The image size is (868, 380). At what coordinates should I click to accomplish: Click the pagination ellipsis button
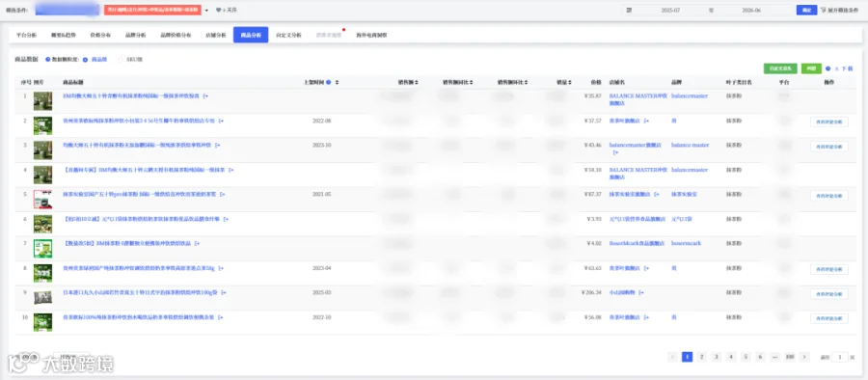click(774, 357)
